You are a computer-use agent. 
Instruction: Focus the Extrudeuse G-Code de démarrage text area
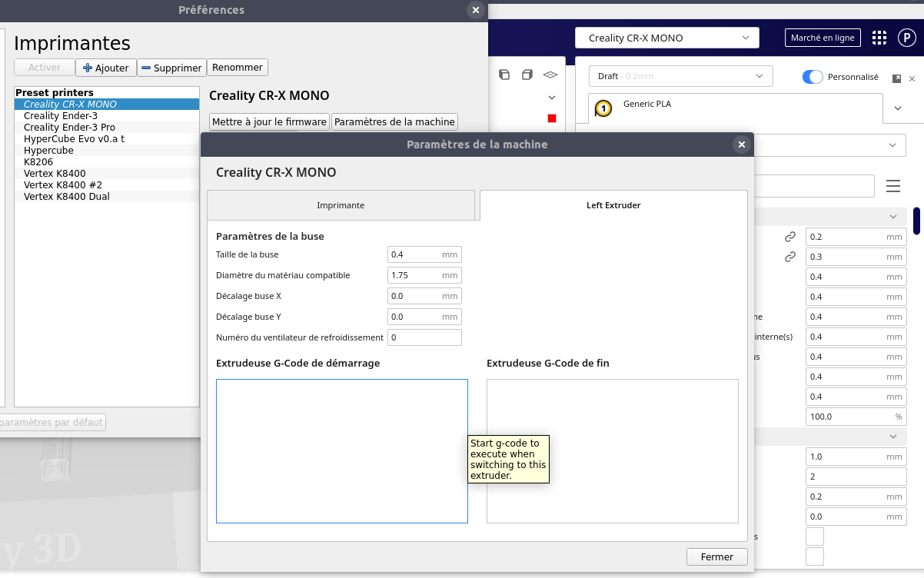pos(342,451)
